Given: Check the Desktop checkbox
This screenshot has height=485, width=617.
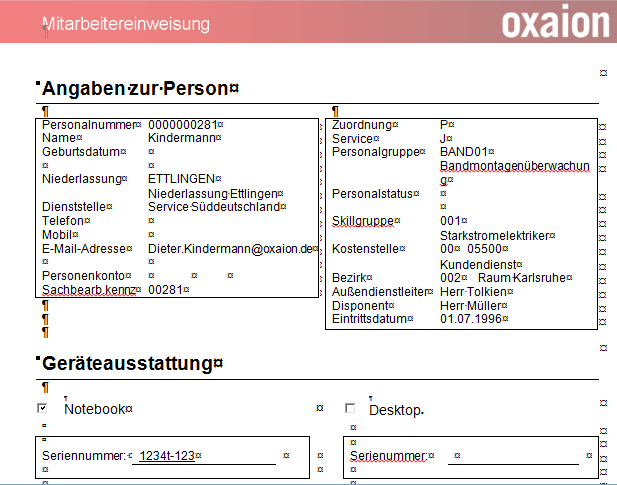Looking at the screenshot, I should click(x=350, y=408).
